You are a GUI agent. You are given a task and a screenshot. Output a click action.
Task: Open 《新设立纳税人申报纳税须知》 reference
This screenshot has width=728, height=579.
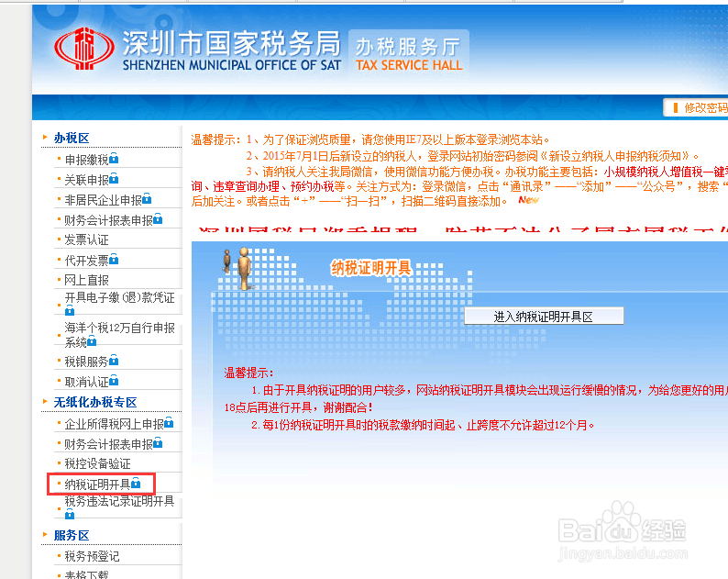pos(615,156)
